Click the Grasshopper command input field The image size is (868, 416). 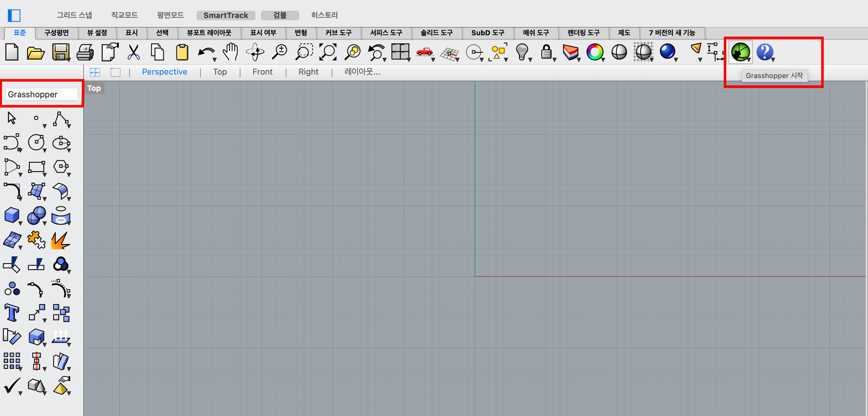[x=41, y=94]
